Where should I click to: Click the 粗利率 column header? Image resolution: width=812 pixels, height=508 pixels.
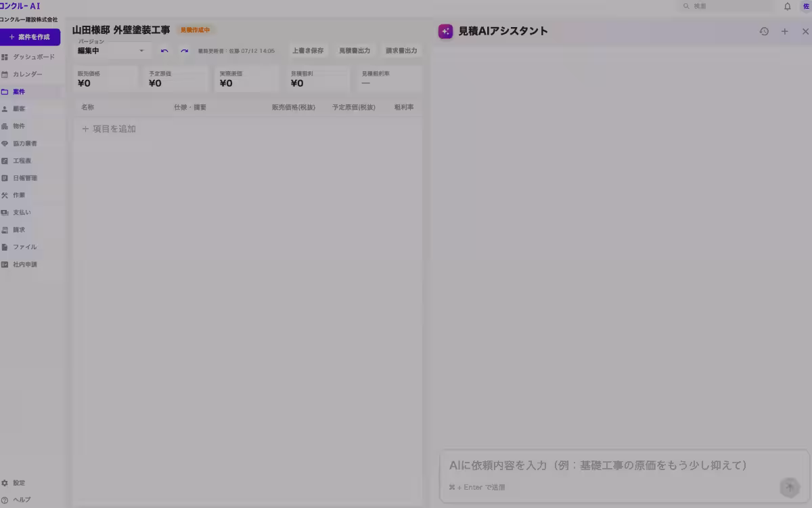pos(404,107)
